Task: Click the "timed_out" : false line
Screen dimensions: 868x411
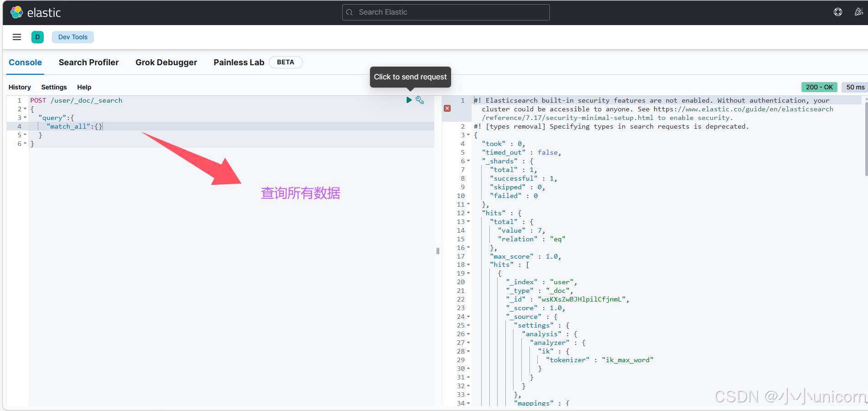Action: click(x=521, y=152)
